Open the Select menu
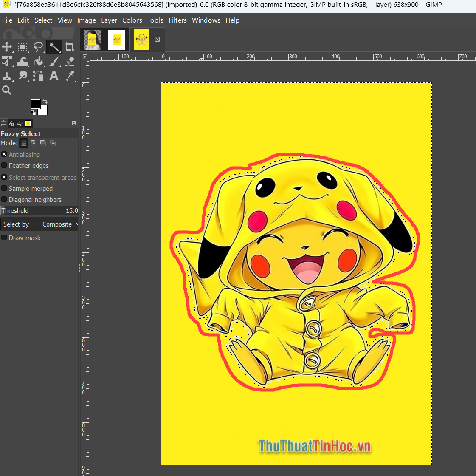The height and width of the screenshot is (476, 476). 43,20
